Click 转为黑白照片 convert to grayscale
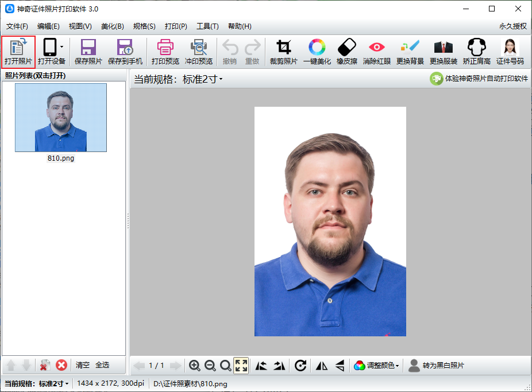532x392 pixels. coord(436,366)
